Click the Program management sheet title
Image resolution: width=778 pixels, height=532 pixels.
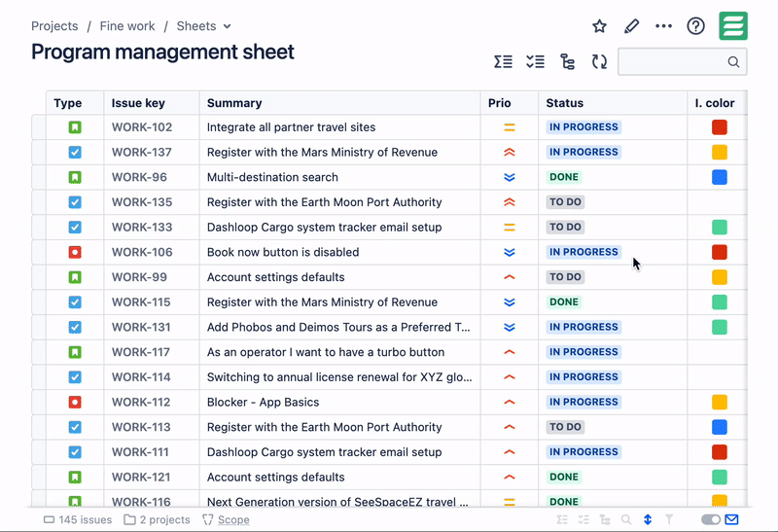coord(162,53)
